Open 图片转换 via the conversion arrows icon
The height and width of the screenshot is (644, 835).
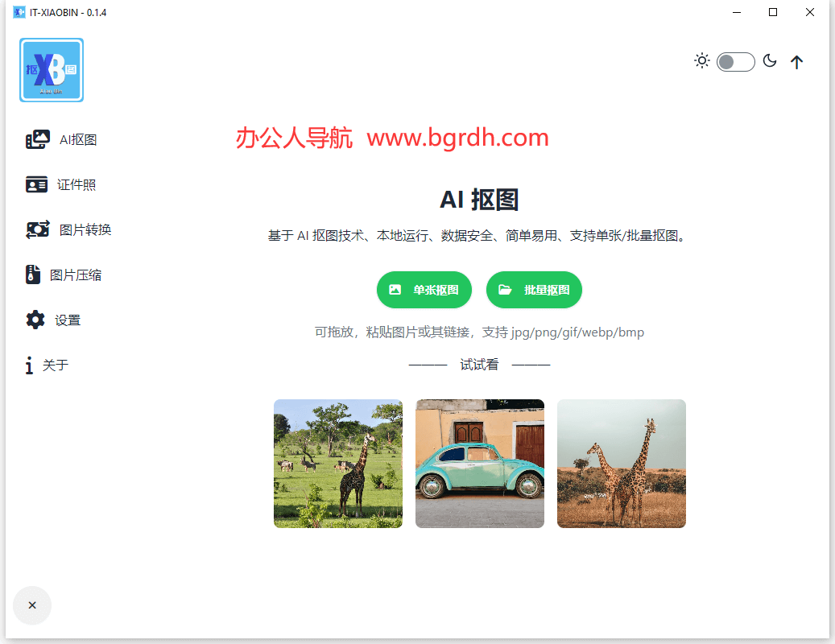tap(35, 229)
